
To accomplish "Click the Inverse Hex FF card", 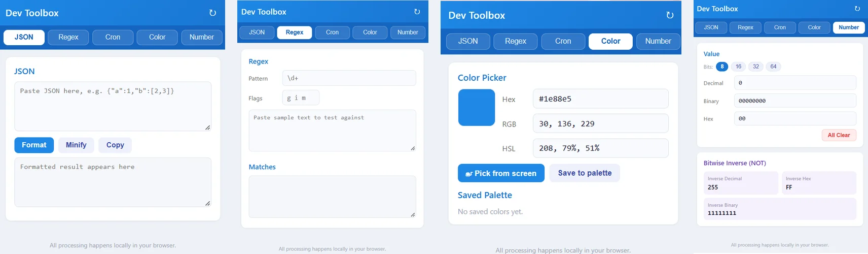I will 819,183.
